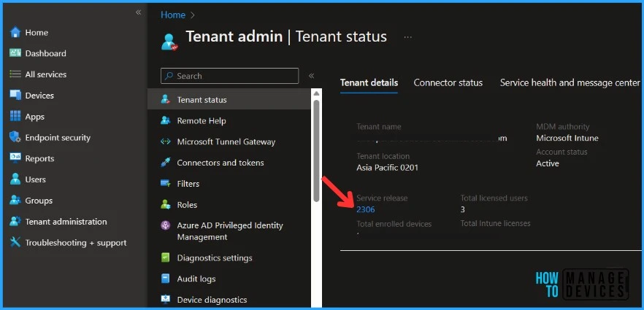This screenshot has height=310, width=644.
Task: Open All services from the sidebar
Action: pos(45,74)
